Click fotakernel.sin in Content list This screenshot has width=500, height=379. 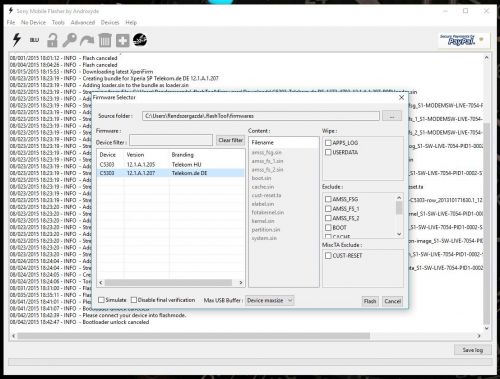(268, 212)
